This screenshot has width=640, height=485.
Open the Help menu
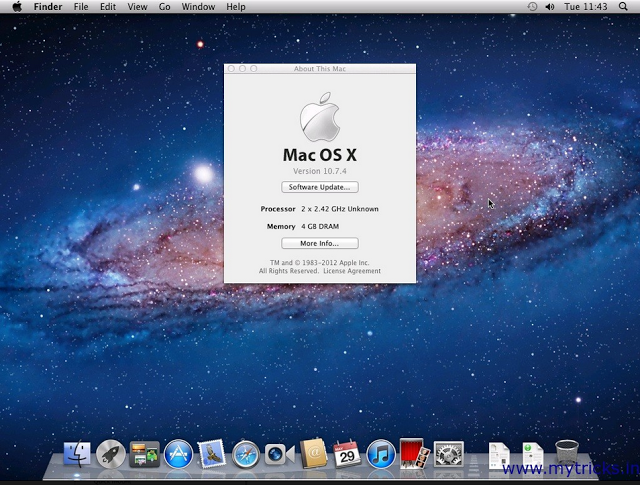tap(236, 7)
